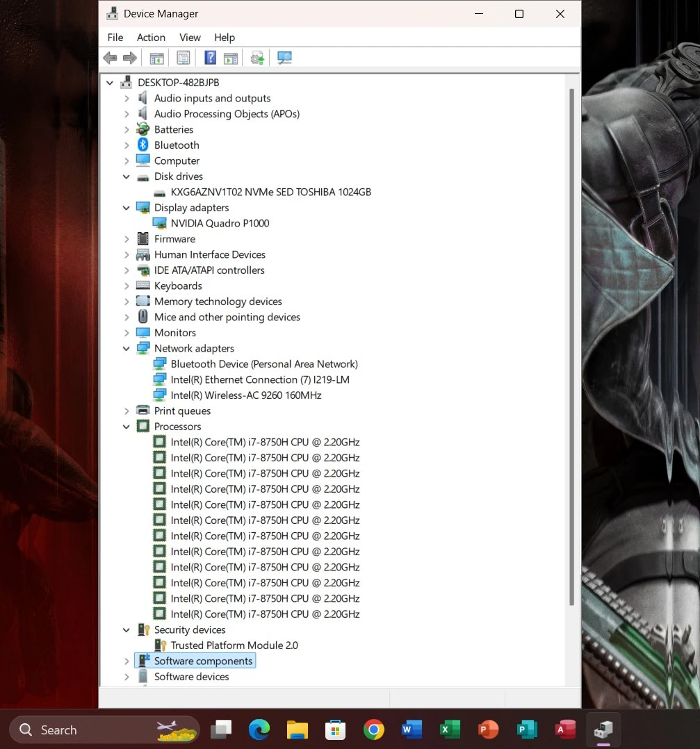Image resolution: width=700 pixels, height=749 pixels.
Task: Click the Scan for hardware changes toolbar icon
Action: (x=284, y=58)
